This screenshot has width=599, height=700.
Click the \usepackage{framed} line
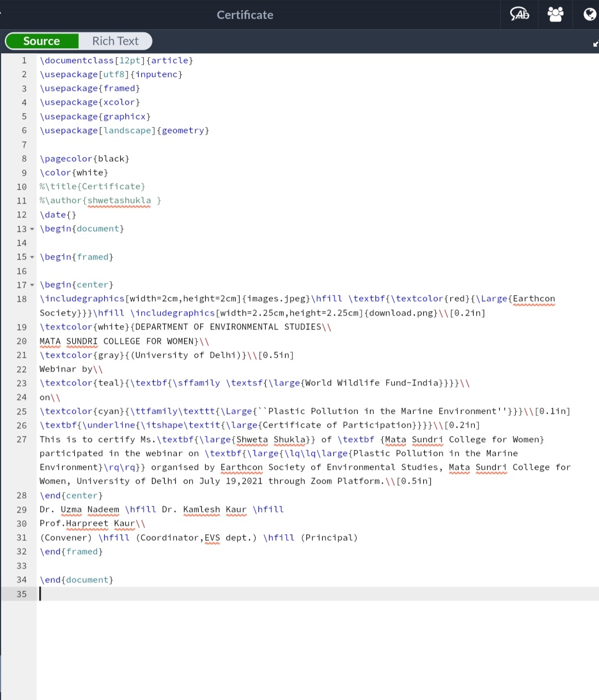coord(90,88)
